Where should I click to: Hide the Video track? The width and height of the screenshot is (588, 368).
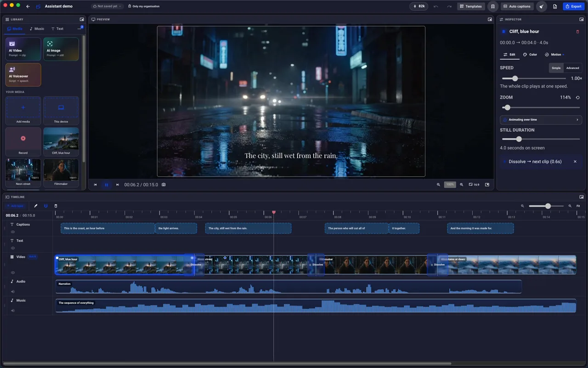(13, 273)
